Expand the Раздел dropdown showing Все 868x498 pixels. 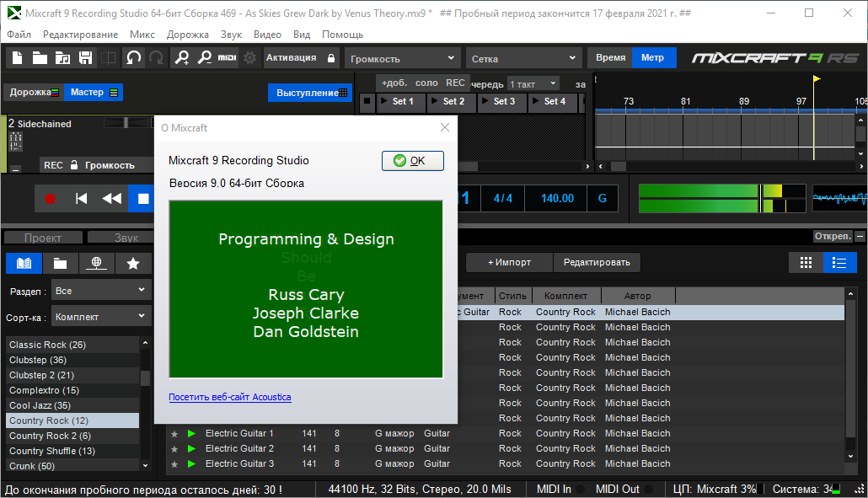100,291
